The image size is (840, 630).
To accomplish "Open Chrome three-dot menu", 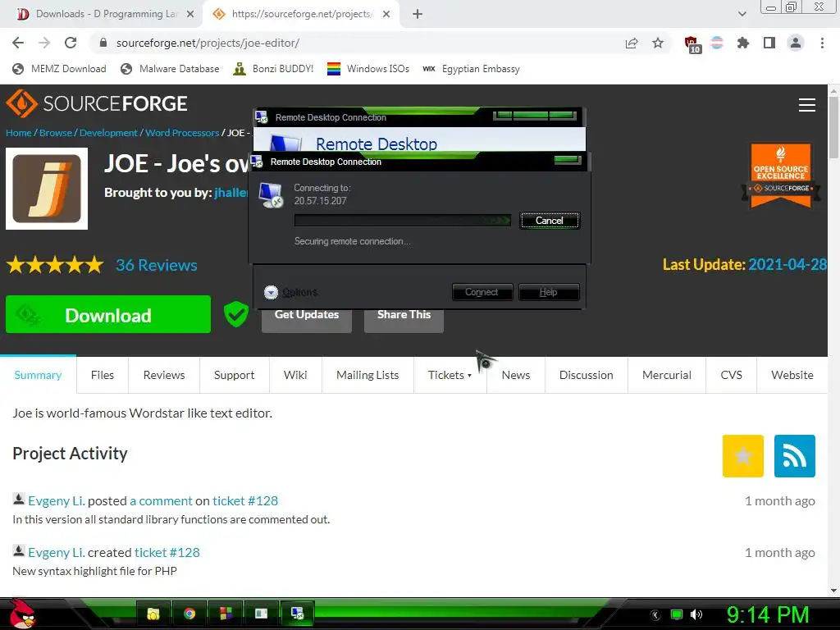I will point(822,43).
